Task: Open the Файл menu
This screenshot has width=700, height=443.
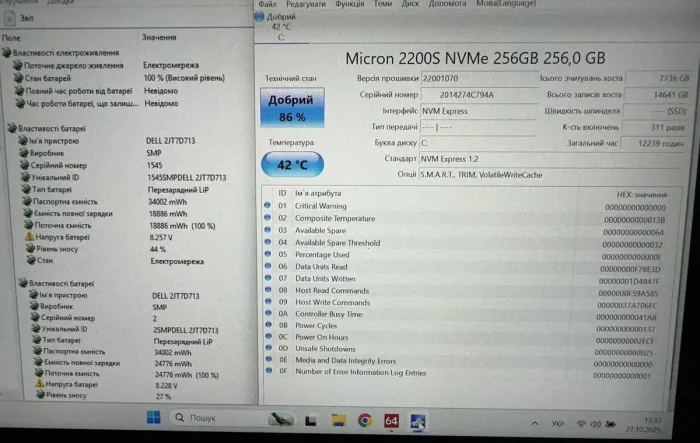Action: pyautogui.click(x=267, y=4)
